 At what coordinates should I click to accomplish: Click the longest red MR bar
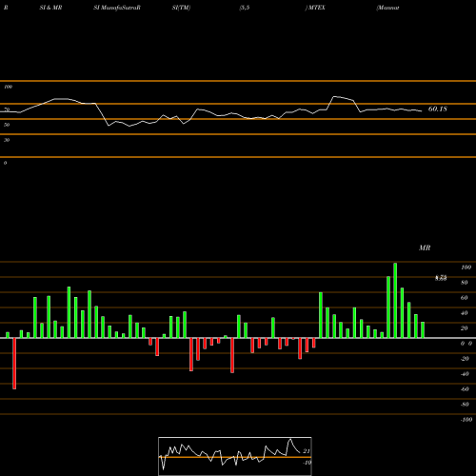tap(14, 364)
